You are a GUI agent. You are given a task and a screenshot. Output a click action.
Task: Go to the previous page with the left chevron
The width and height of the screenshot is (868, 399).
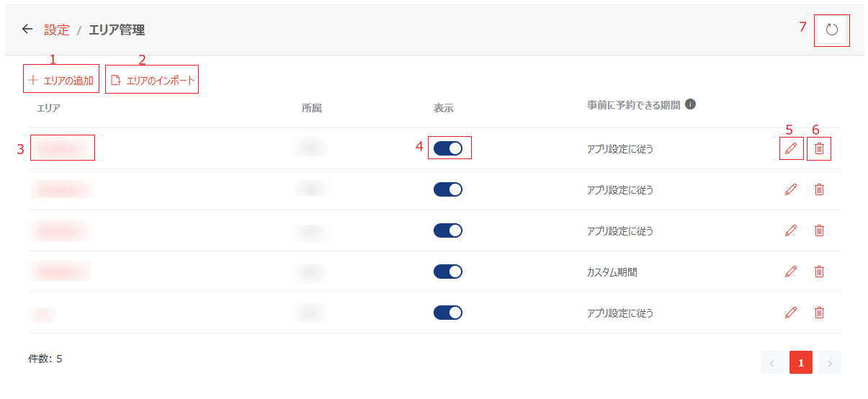[772, 363]
